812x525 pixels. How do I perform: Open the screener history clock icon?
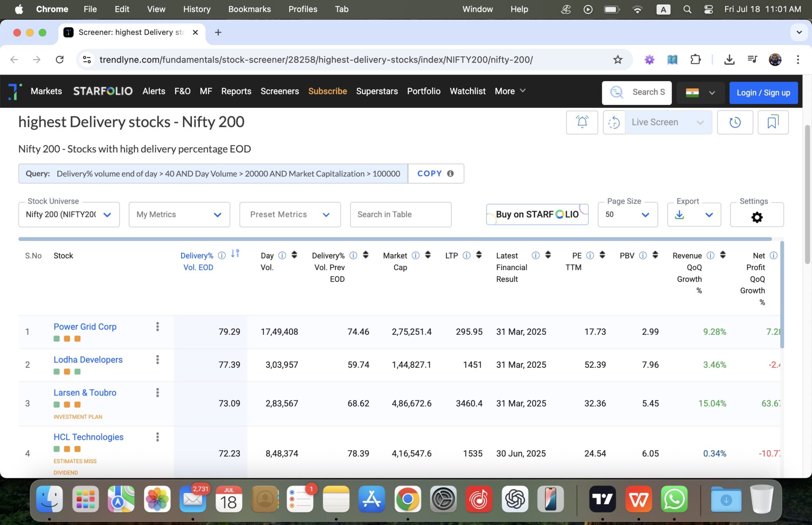pos(735,122)
